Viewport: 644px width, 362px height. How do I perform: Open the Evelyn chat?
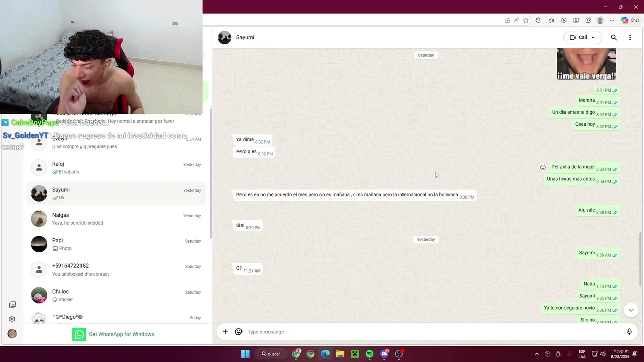click(116, 142)
